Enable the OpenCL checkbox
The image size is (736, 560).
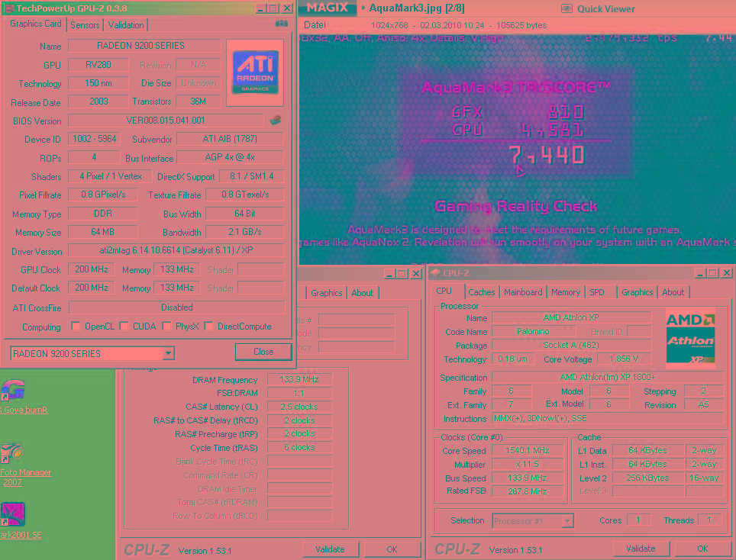76,326
